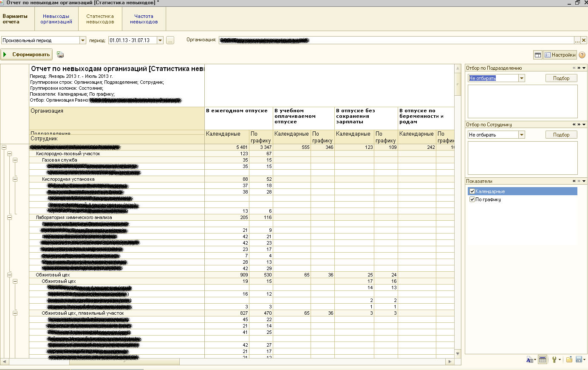Open Не отбирать dropdown in Отбор по Подразделению
Viewport: 588px width, 370px height.
[522, 78]
